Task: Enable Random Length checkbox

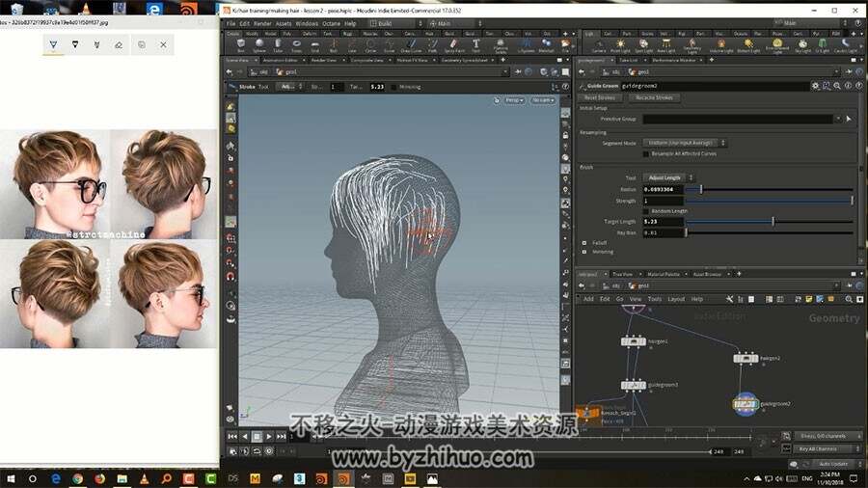Action: pos(646,211)
